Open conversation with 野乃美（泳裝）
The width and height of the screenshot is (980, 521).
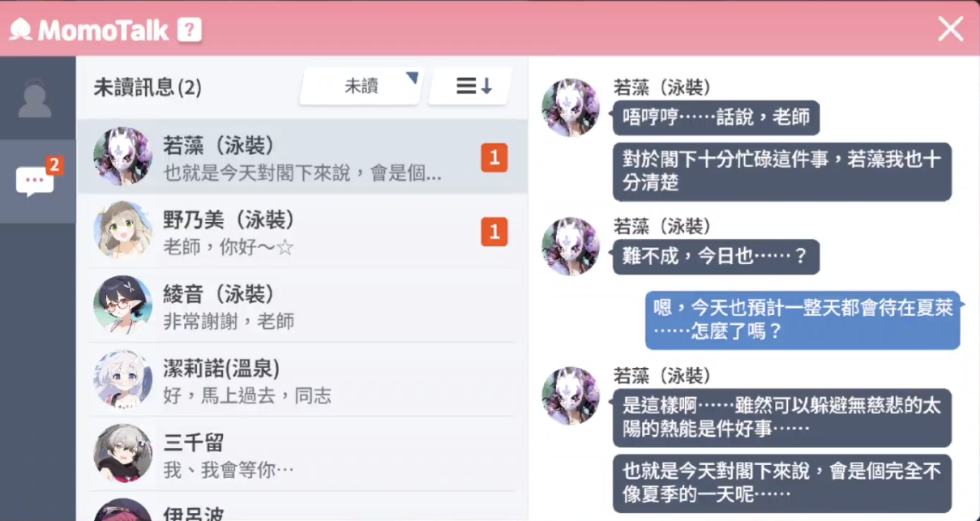pos(302,231)
